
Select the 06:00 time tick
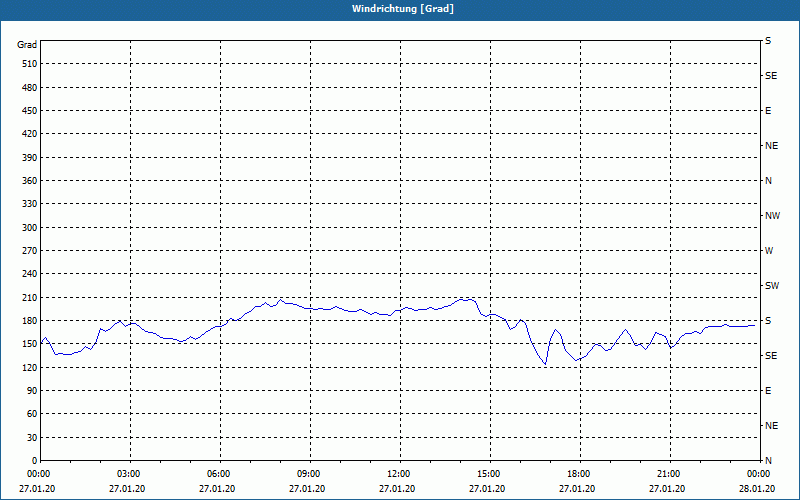[x=220, y=474]
